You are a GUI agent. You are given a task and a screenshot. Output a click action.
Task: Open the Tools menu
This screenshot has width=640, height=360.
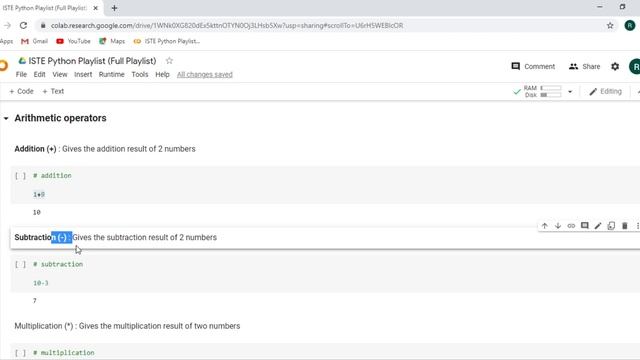140,74
